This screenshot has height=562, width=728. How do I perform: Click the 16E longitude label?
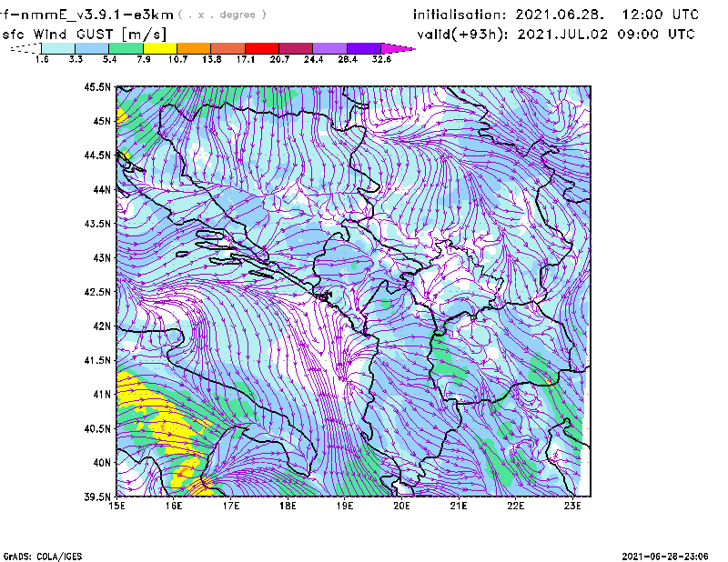174,506
